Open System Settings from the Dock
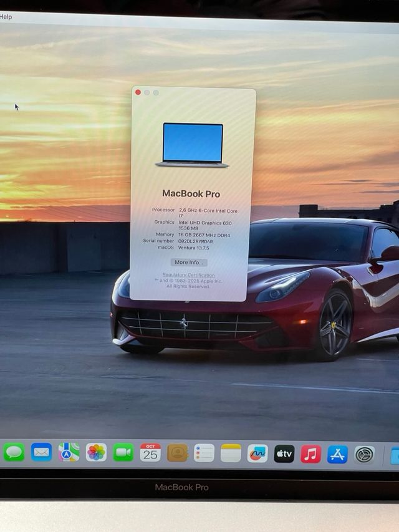Screen dimensions: 399x532 pos(364,455)
